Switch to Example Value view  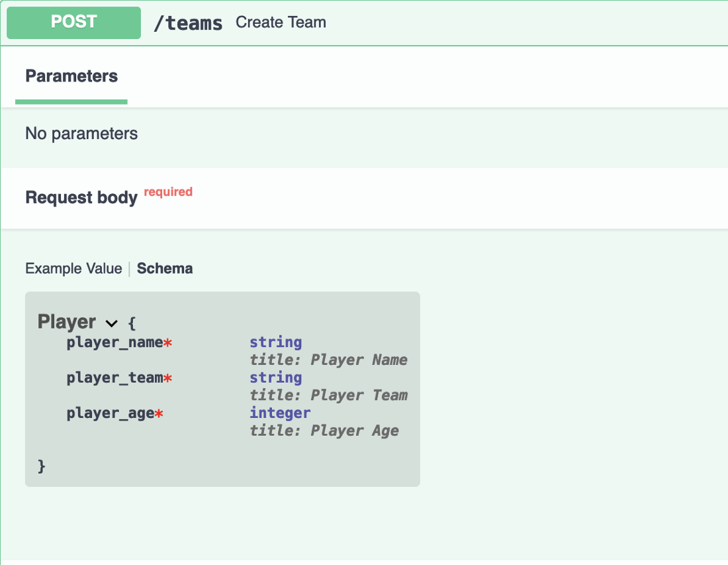(74, 268)
